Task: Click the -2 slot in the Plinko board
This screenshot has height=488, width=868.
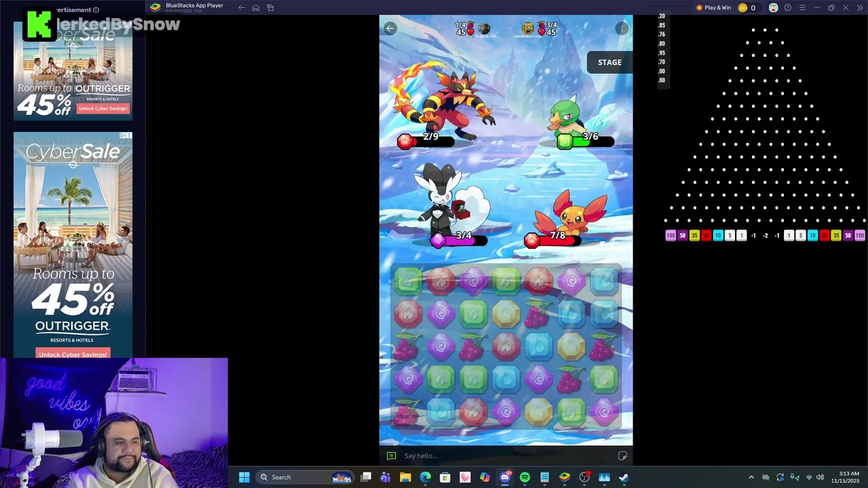Action: pyautogui.click(x=765, y=235)
